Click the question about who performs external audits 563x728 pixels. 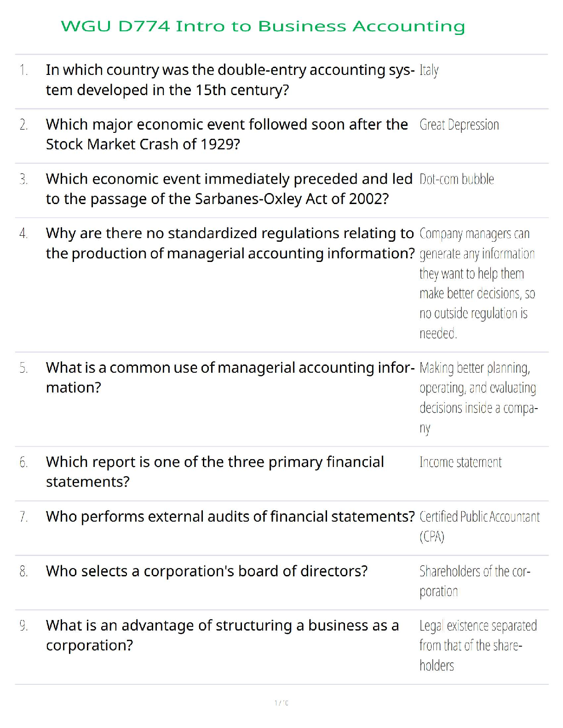tap(230, 517)
